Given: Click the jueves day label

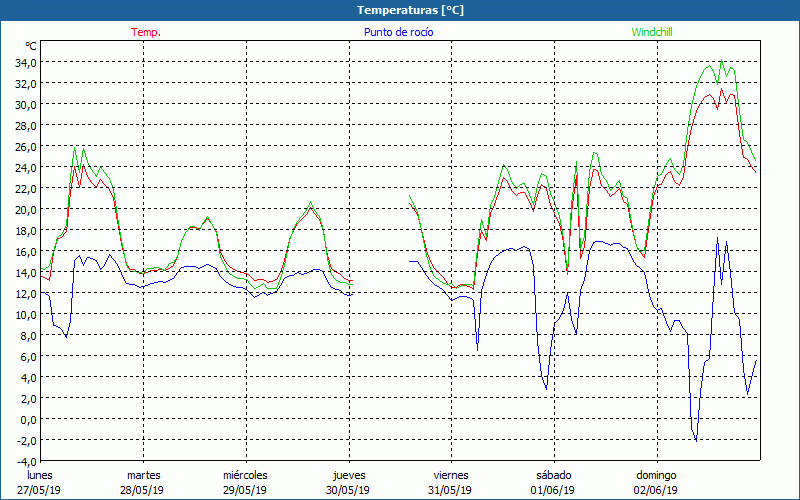Looking at the screenshot, I should click(349, 476).
